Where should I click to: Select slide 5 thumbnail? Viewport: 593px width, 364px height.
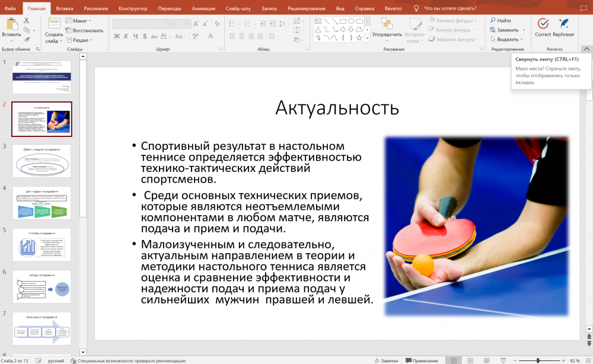[42, 245]
